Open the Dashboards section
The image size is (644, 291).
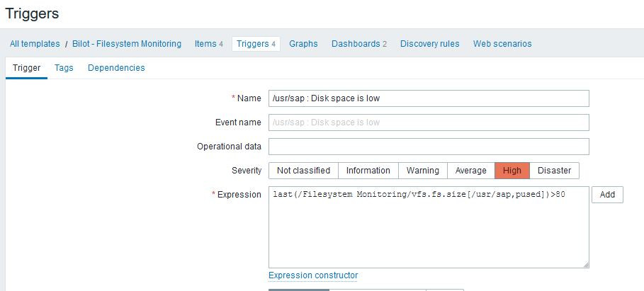358,44
